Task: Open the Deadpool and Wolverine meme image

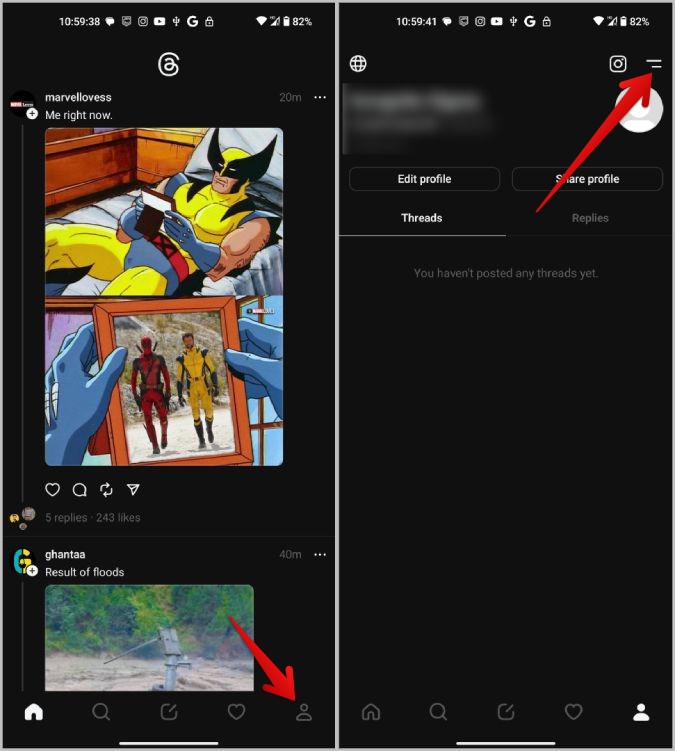Action: [x=164, y=297]
